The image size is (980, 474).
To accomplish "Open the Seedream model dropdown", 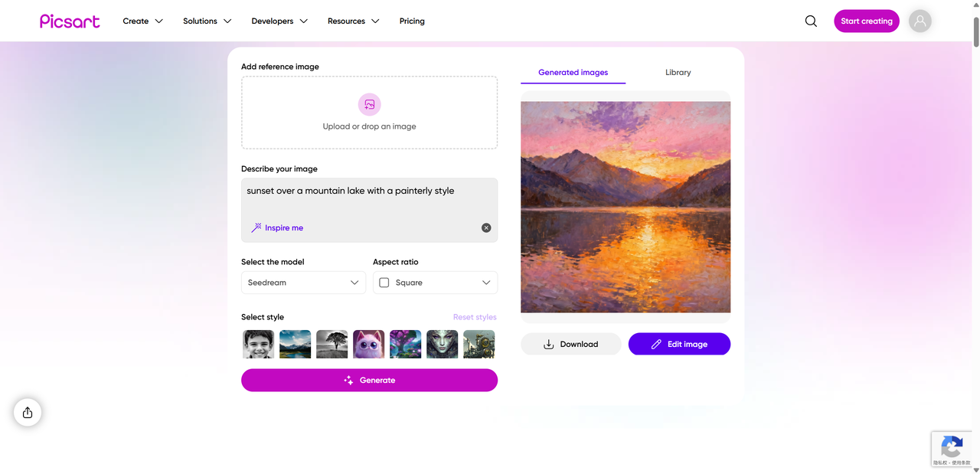I will point(303,283).
